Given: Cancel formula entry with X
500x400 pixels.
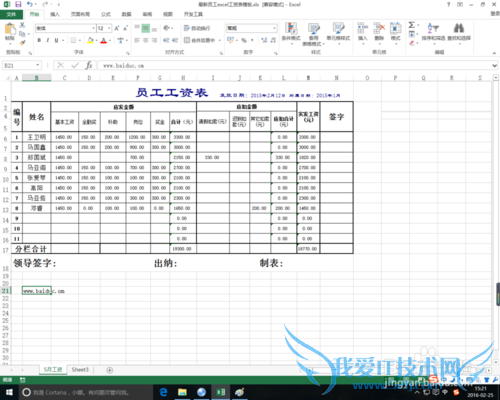Looking at the screenshot, I should pyautogui.click(x=61, y=65).
